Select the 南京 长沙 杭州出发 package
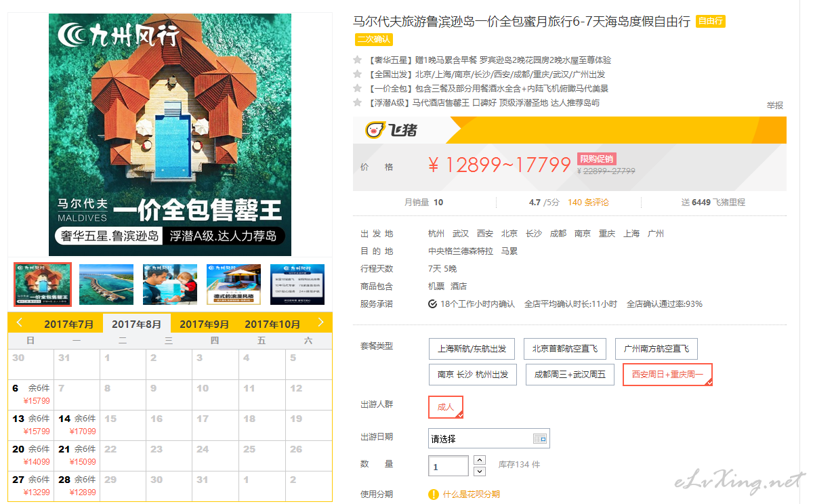Viewport: 813px width, 504px height. tap(473, 375)
